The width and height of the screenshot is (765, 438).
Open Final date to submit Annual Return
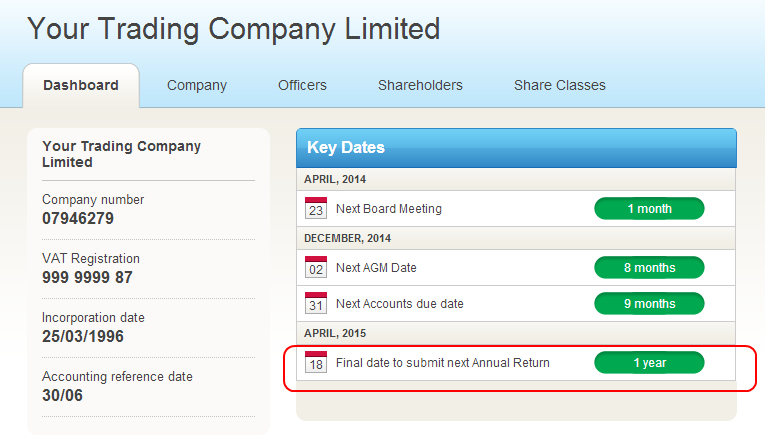pos(443,363)
